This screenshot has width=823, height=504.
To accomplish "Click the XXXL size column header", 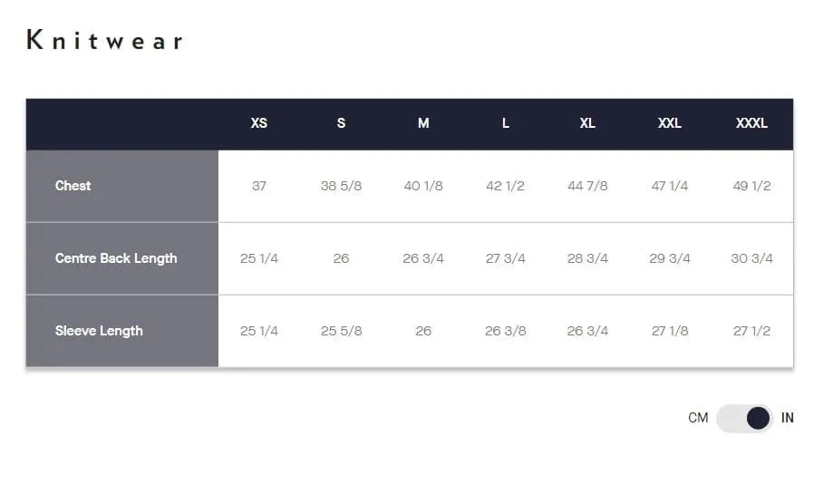I will coord(751,123).
